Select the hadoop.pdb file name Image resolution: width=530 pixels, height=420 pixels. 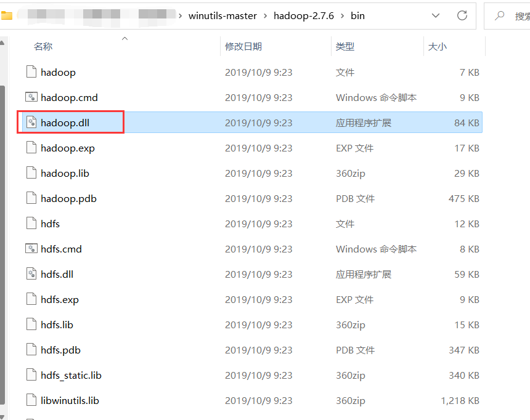[x=68, y=198]
